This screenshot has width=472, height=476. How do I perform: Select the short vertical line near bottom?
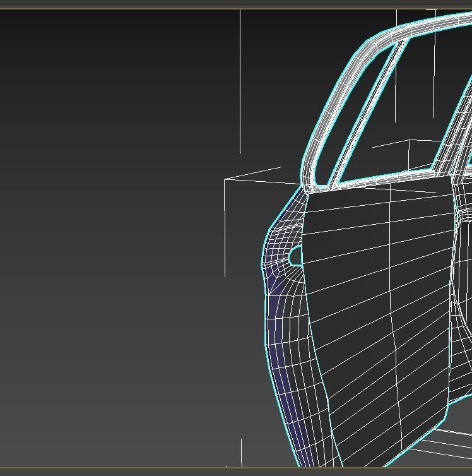tap(242, 452)
